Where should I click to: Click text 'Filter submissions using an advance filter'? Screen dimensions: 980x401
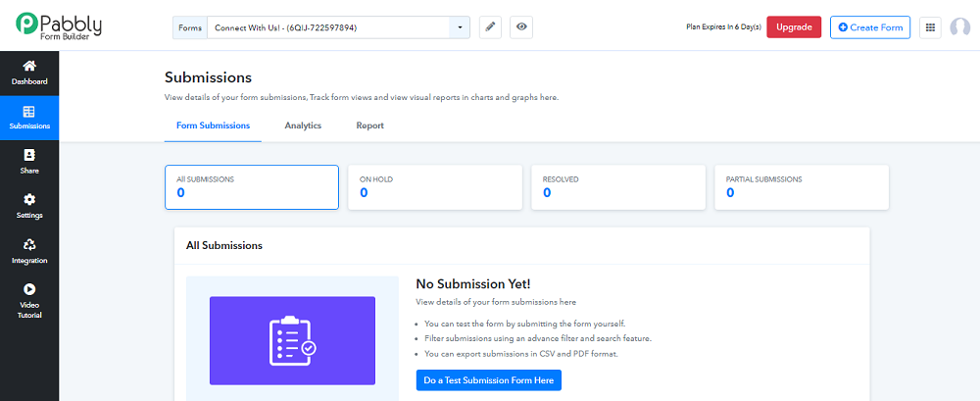pyautogui.click(x=498, y=339)
